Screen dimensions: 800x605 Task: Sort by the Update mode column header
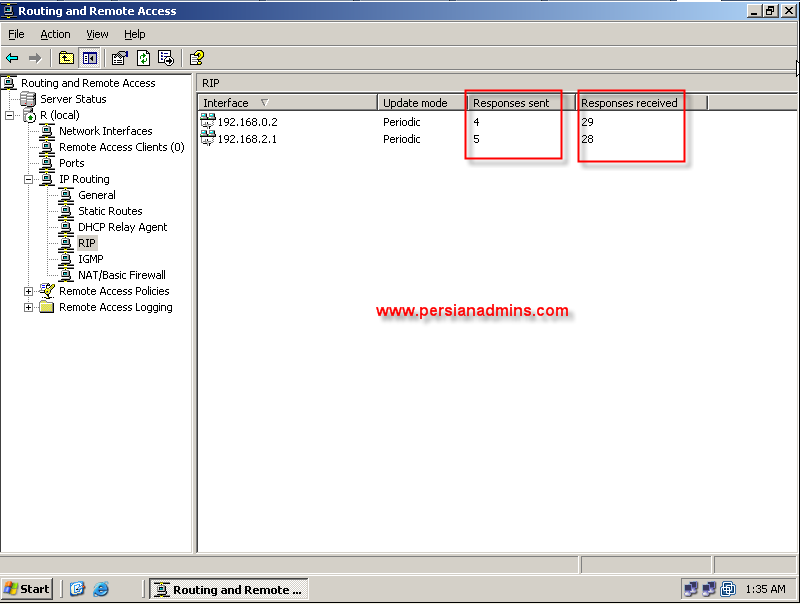(422, 103)
